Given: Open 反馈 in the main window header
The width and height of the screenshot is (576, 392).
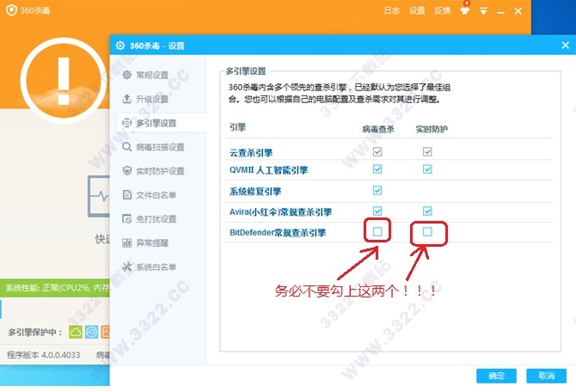Looking at the screenshot, I should [442, 10].
